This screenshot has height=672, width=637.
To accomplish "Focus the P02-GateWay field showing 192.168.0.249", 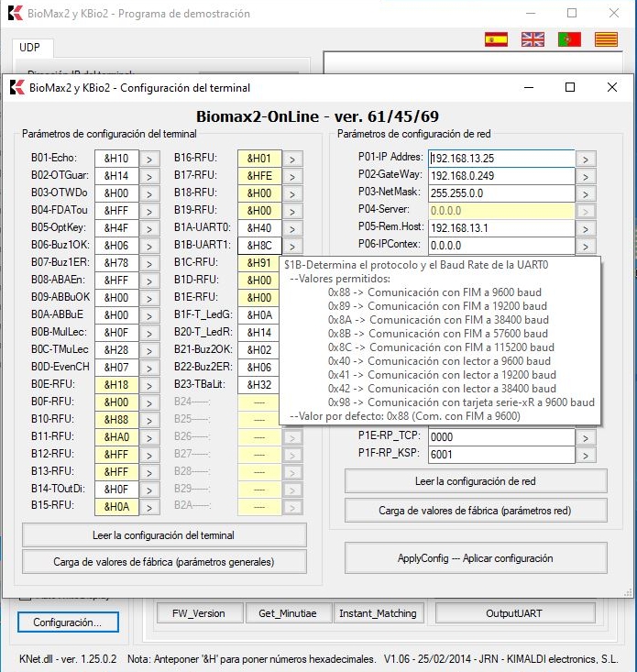I will 501,176.
